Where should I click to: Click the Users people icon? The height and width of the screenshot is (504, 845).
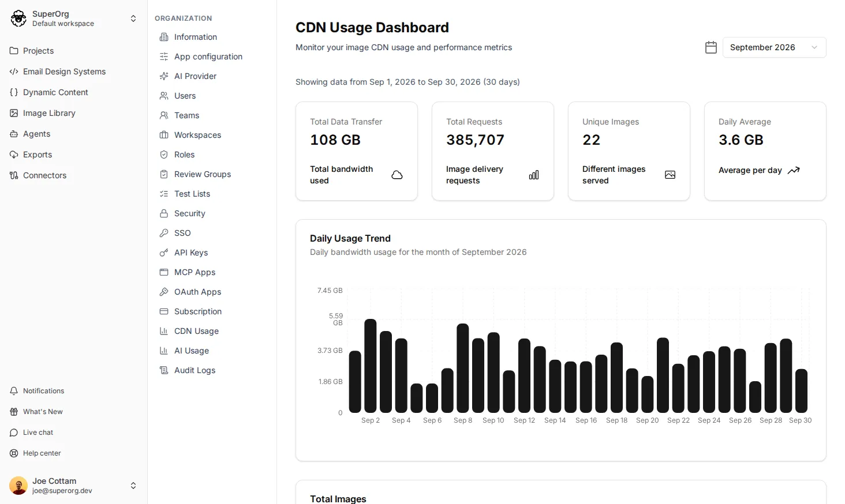pyautogui.click(x=164, y=96)
